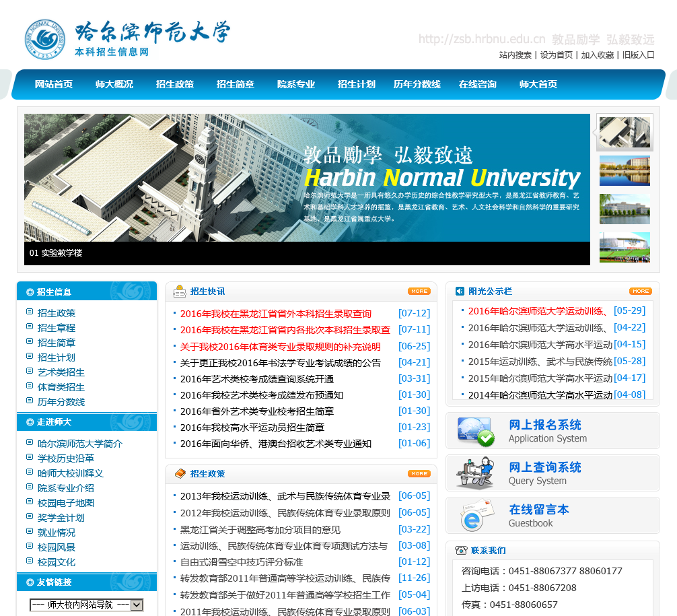The height and width of the screenshot is (616, 677).
Task: Open 招生简章 in top navigation bar
Action: coord(236,84)
